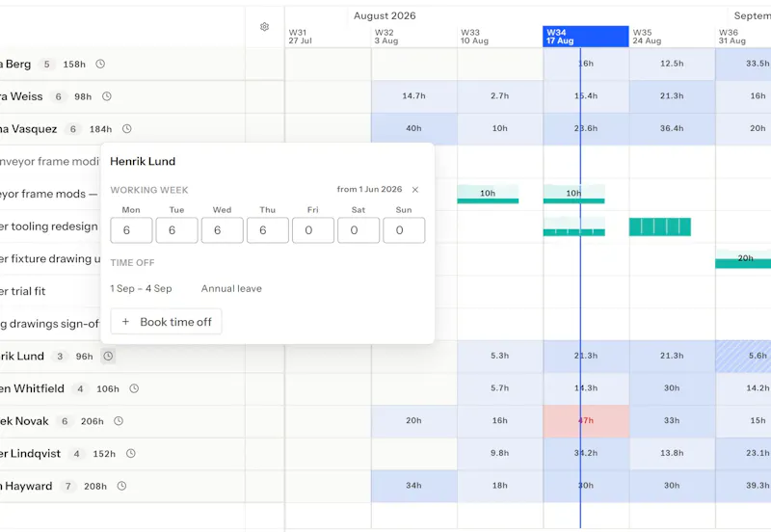Select the W34 17 Aug week header
The height and width of the screenshot is (532, 771).
[586, 37]
